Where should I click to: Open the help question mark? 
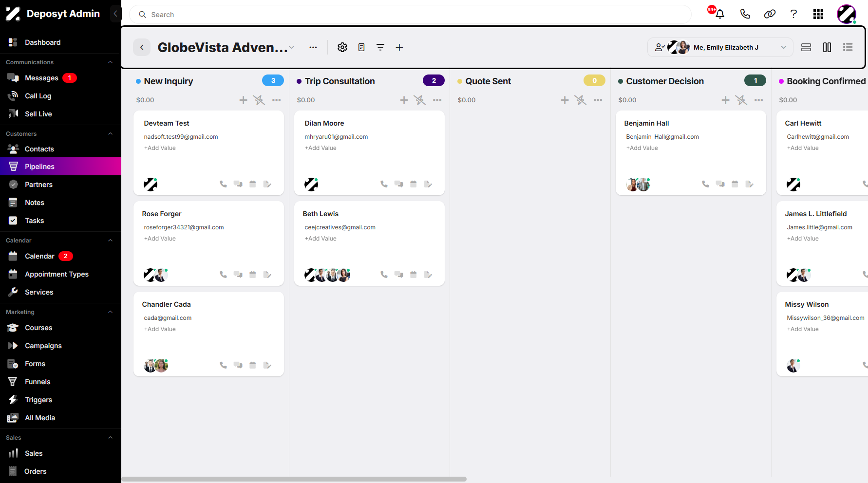pyautogui.click(x=793, y=14)
